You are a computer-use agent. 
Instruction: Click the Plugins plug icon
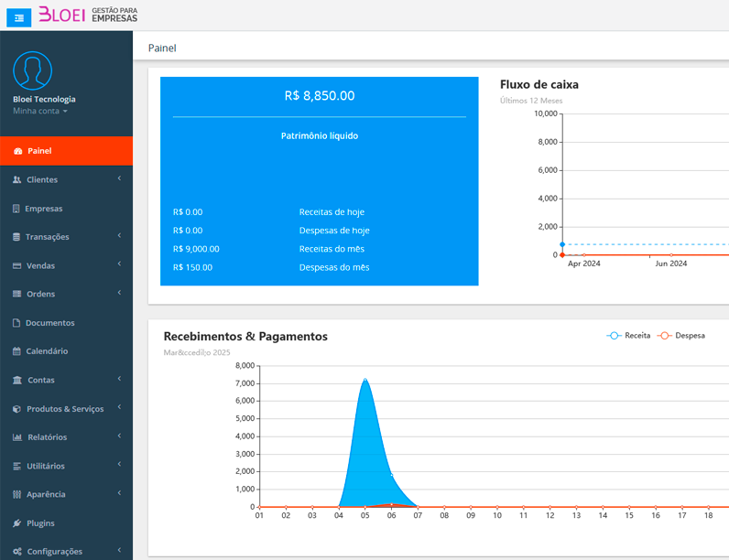[x=16, y=523]
